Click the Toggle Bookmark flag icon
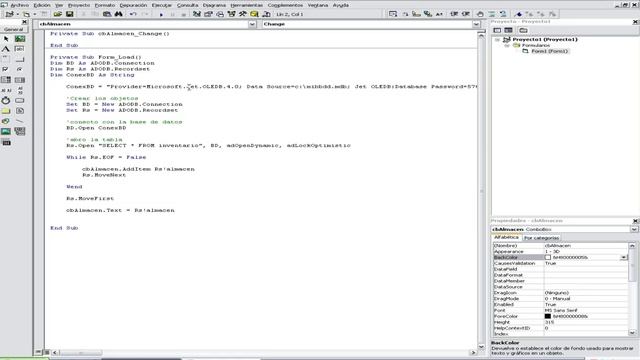 pyautogui.click(x=518, y=14)
